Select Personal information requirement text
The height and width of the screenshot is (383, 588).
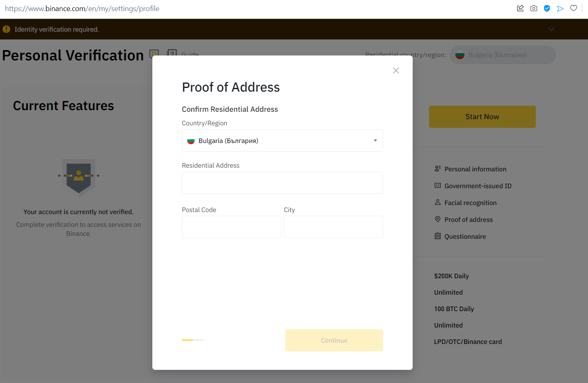point(475,169)
